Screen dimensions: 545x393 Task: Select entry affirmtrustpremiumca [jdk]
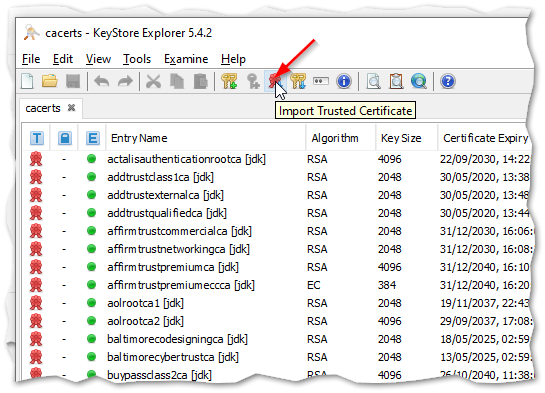coord(173,267)
